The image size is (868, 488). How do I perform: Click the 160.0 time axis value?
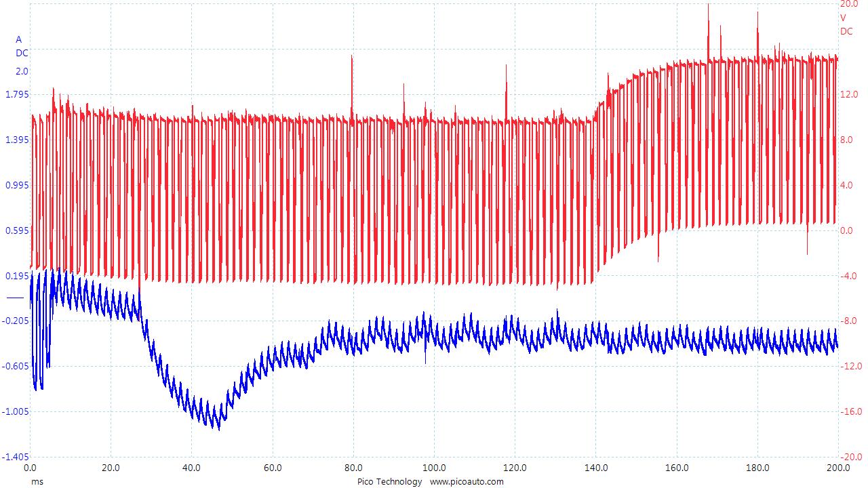coord(676,468)
